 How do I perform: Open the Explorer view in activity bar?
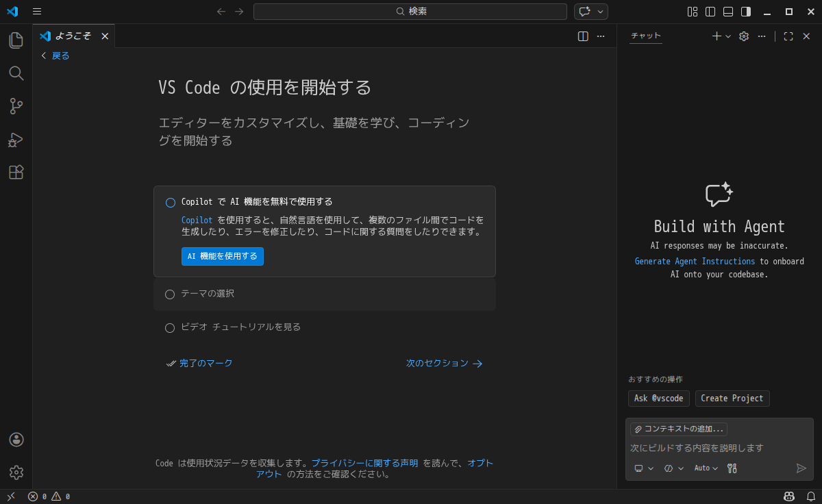pyautogui.click(x=16, y=40)
